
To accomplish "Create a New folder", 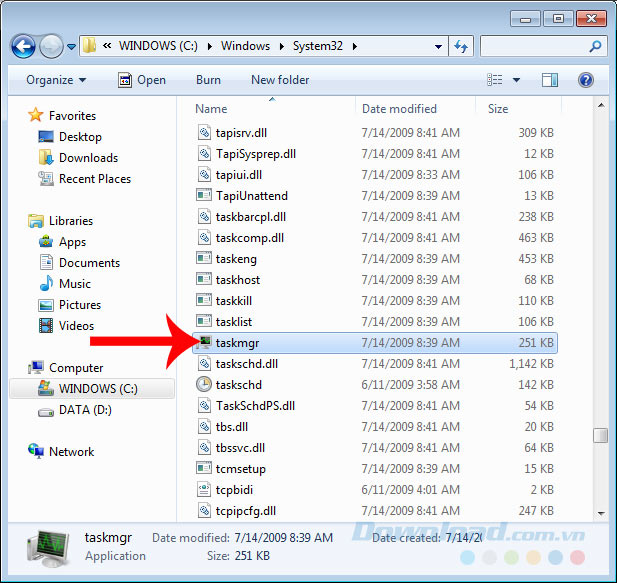I will coord(280,80).
